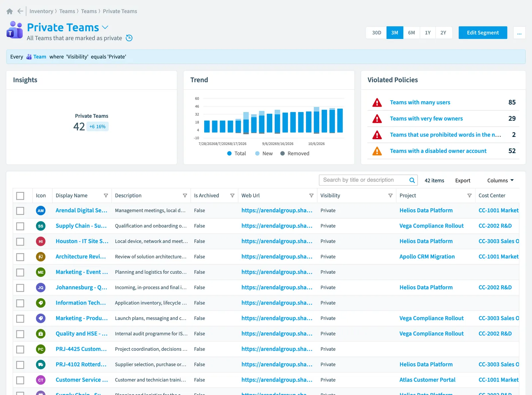Image resolution: width=532 pixels, height=395 pixels.
Task: Open Teams with very few owners policy
Action: pos(426,119)
